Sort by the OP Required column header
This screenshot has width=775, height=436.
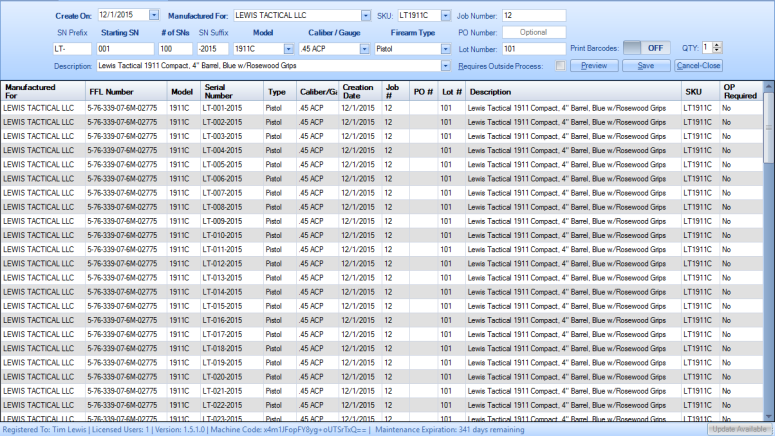pyautogui.click(x=741, y=91)
